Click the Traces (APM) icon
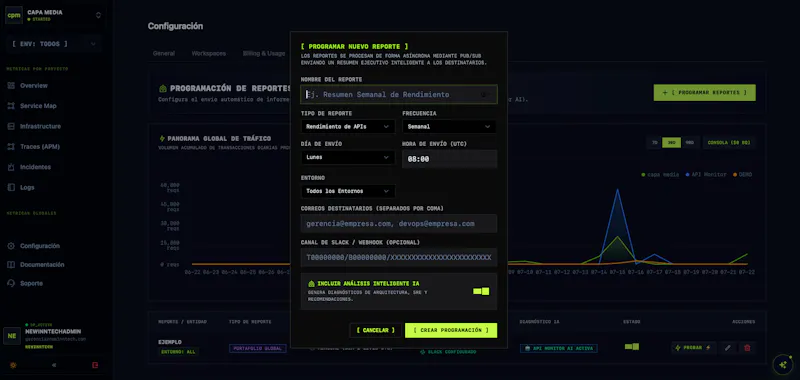This screenshot has height=380, width=800. tap(11, 147)
